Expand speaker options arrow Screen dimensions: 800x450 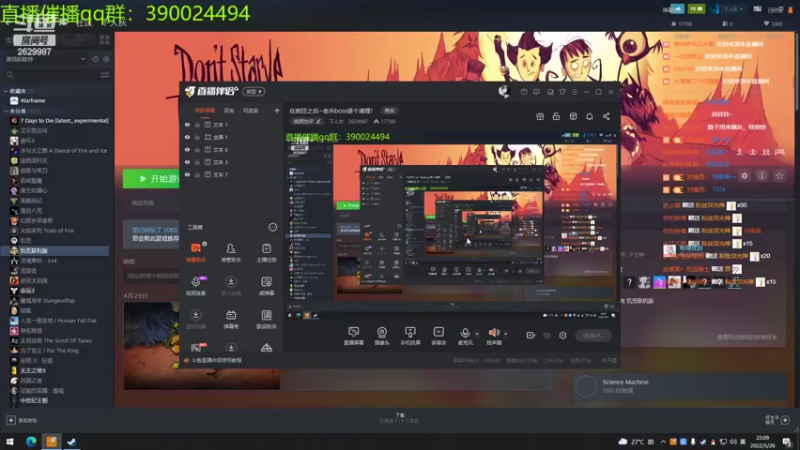(x=506, y=334)
